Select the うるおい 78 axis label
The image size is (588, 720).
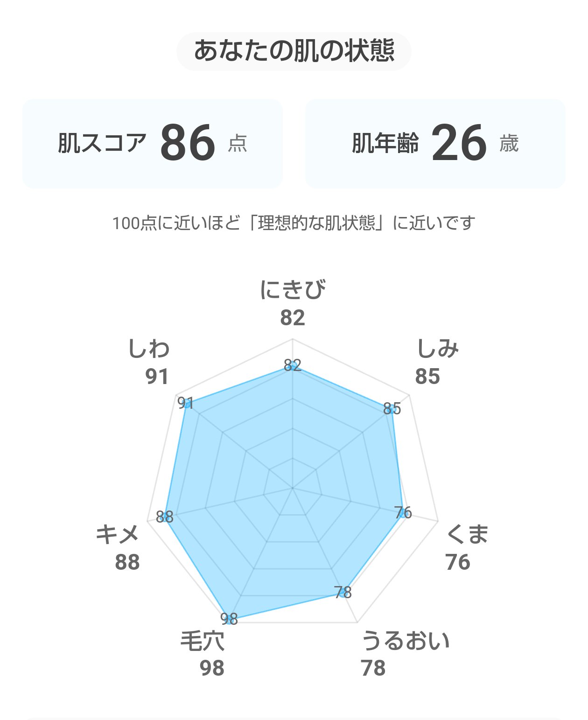pyautogui.click(x=404, y=653)
